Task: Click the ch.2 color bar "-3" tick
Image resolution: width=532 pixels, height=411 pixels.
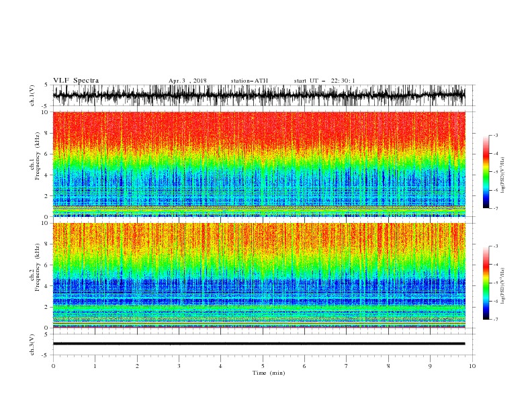Action: click(x=496, y=246)
